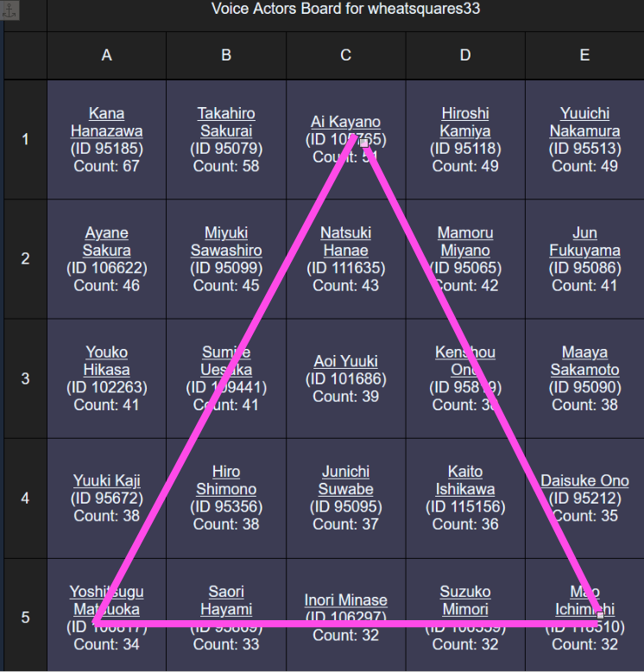
Task: Grab triangle handle near Ai Kayano cell
Action: click(x=364, y=143)
